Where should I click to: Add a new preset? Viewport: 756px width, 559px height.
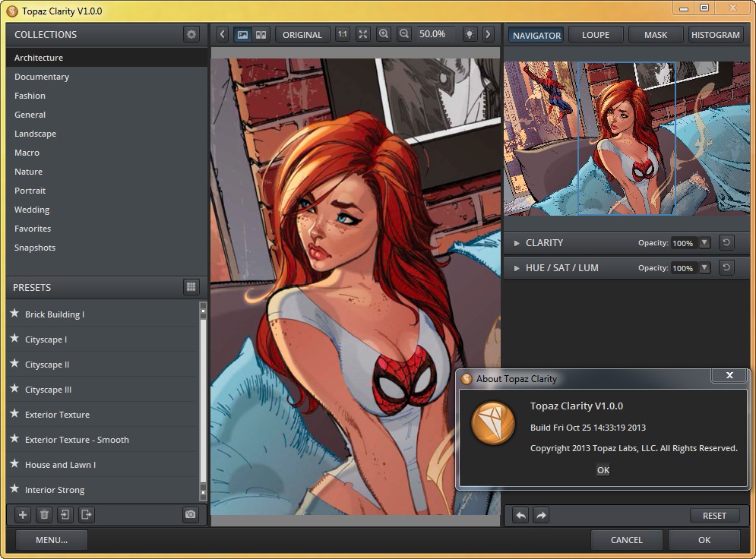point(23,515)
